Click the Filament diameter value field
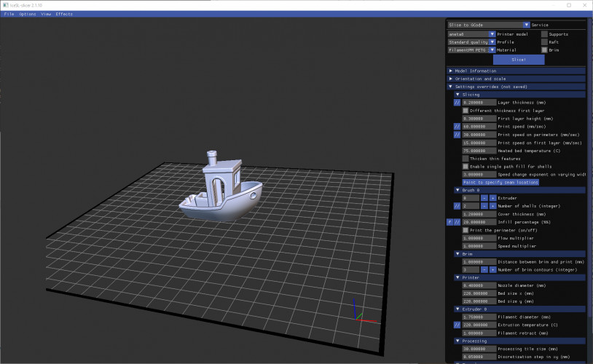This screenshot has height=364, width=593. point(479,317)
